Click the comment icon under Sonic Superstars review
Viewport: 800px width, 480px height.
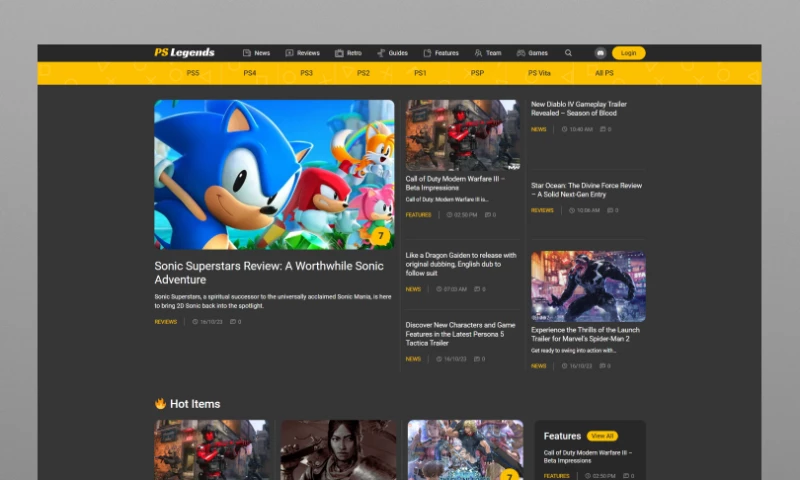[x=233, y=322]
